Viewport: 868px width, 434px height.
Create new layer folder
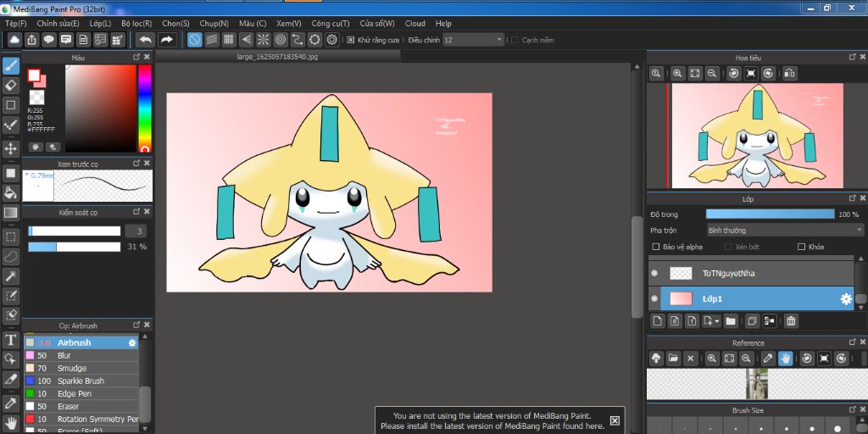pos(730,320)
